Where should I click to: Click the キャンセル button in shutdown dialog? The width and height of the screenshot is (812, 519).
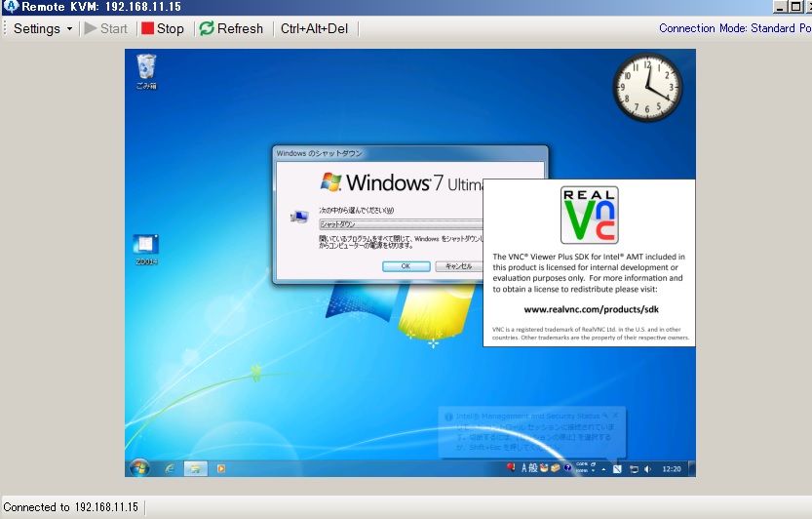(458, 266)
